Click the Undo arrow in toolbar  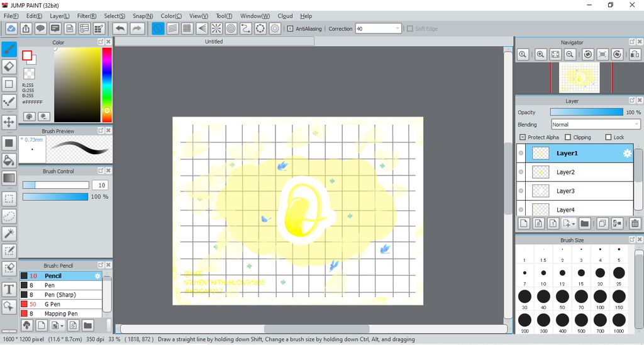[120, 28]
